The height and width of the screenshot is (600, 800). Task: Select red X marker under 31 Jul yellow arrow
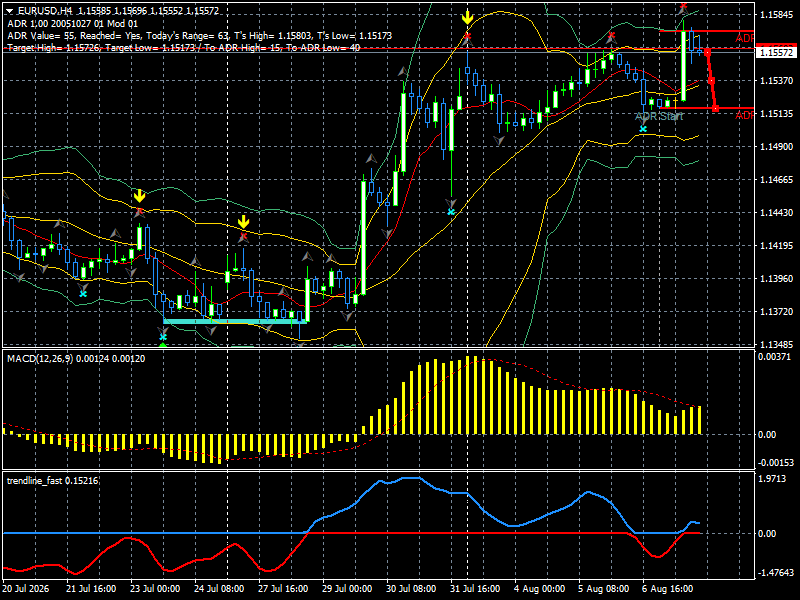click(x=467, y=36)
